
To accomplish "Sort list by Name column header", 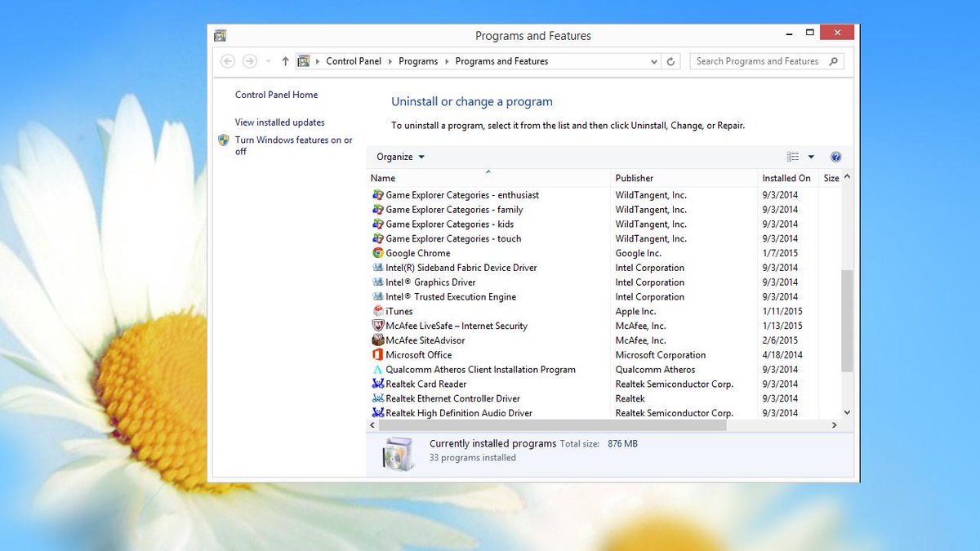I will pyautogui.click(x=488, y=178).
